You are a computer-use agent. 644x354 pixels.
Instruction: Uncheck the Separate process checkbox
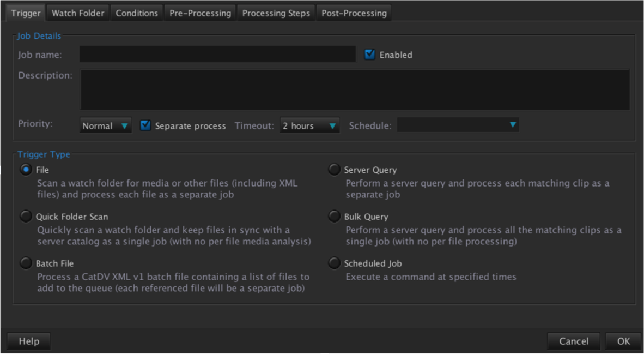(x=145, y=125)
